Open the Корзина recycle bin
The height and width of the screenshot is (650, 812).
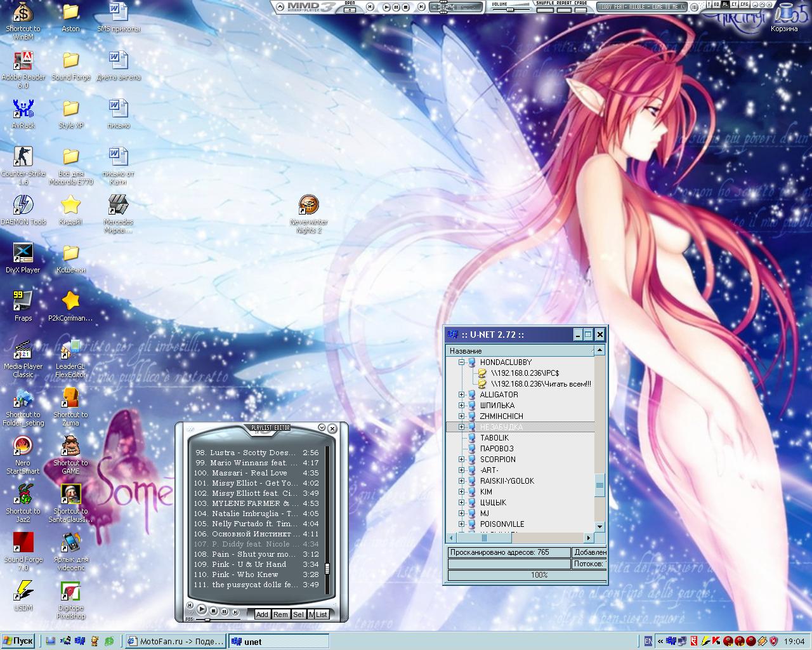pos(784,17)
